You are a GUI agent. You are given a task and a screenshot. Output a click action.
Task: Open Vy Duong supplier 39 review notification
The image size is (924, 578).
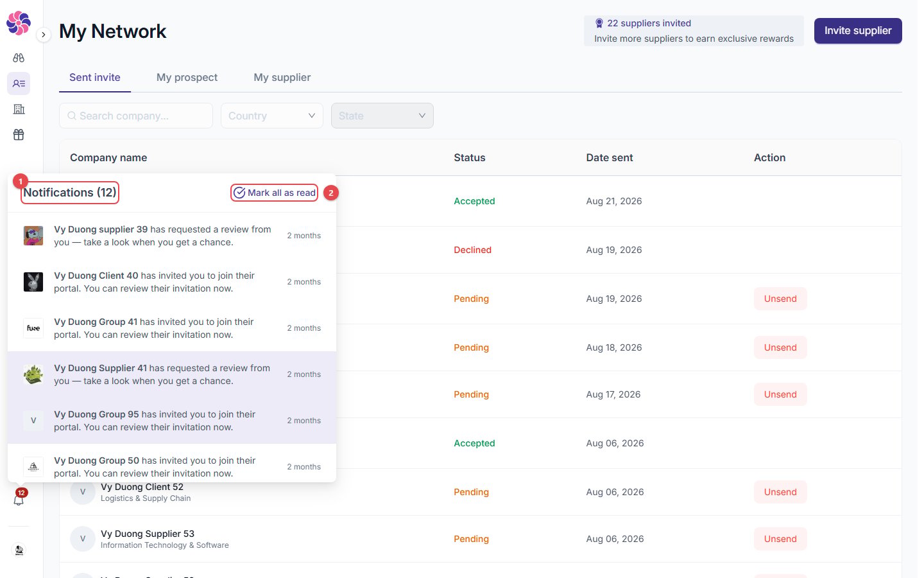(172, 236)
